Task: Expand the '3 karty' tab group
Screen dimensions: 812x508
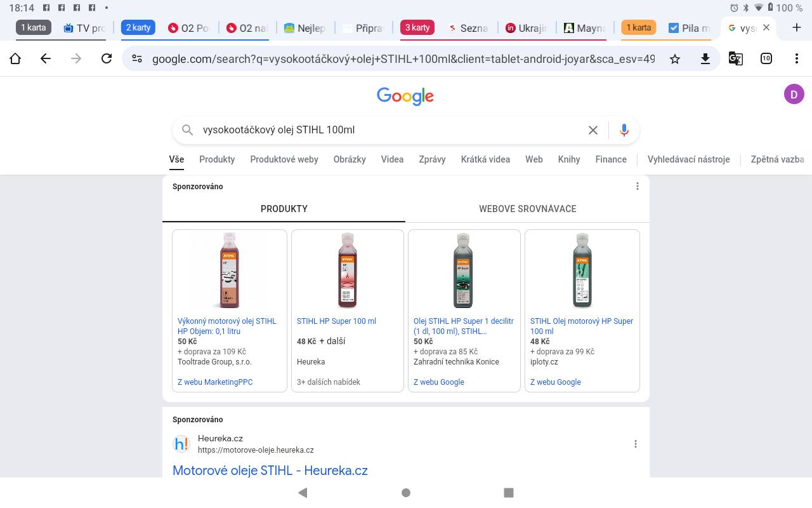Action: [x=417, y=27]
